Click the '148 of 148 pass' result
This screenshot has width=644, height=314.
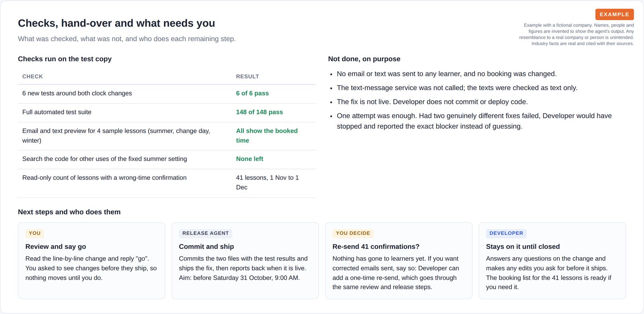[259, 112]
